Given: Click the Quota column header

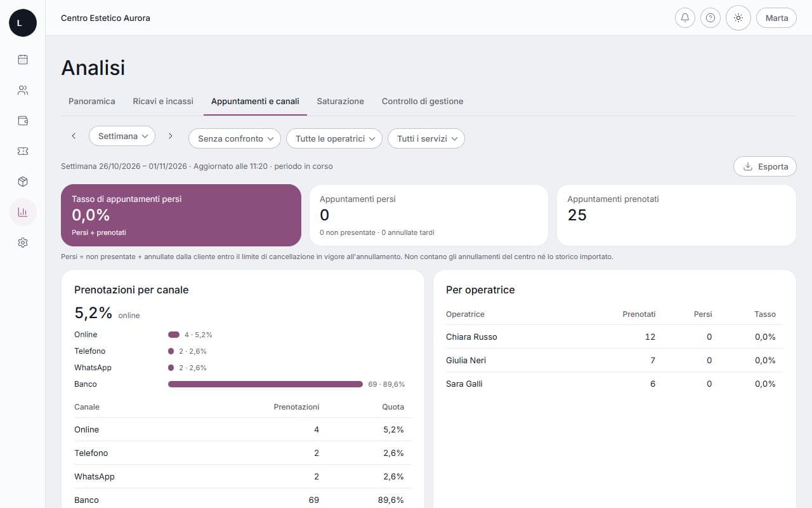Looking at the screenshot, I should click(393, 407).
